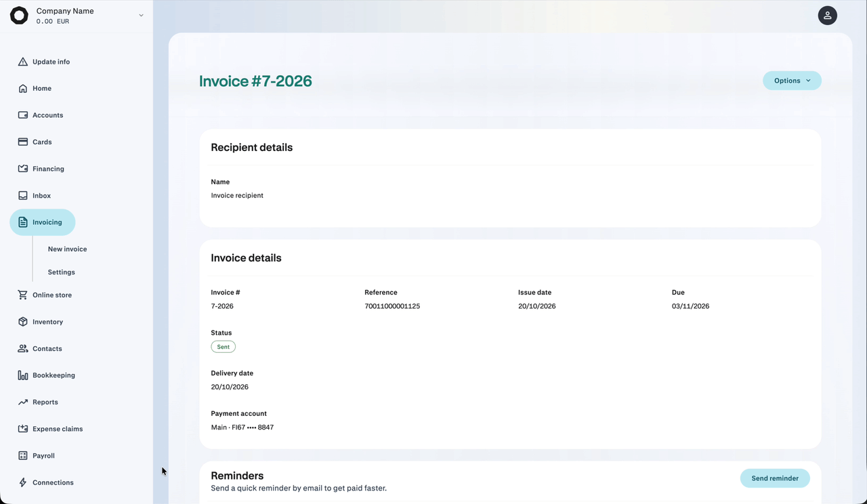
Task: Expand the Company Name account switcher chevron
Action: [141, 16]
